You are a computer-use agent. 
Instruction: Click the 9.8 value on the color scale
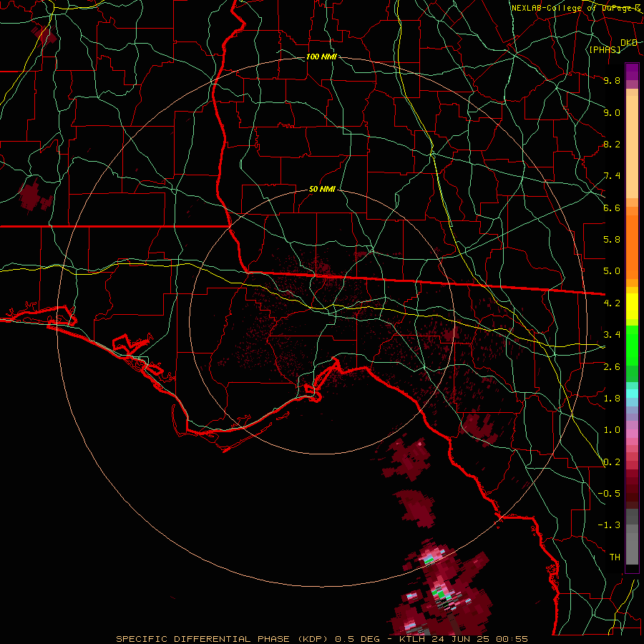(x=612, y=80)
